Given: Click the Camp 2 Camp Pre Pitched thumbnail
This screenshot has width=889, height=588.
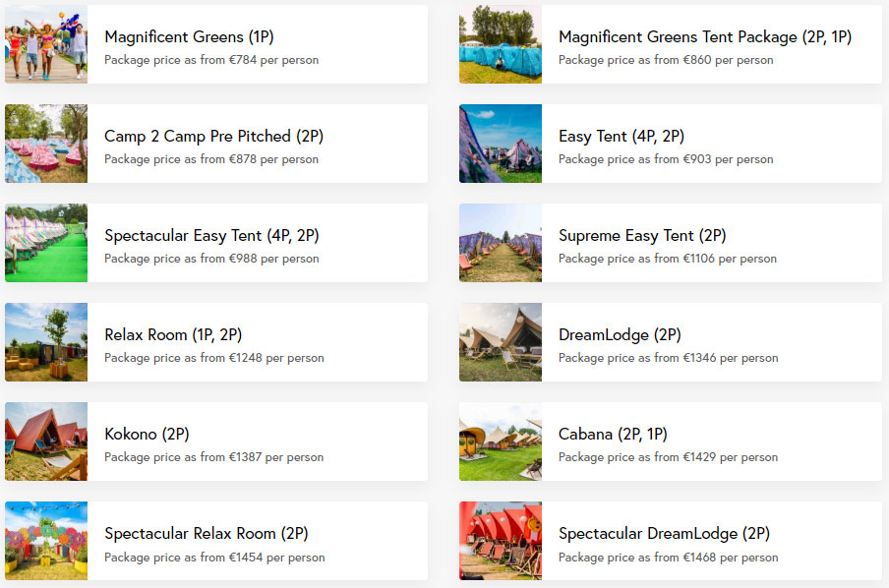Looking at the screenshot, I should [x=46, y=144].
